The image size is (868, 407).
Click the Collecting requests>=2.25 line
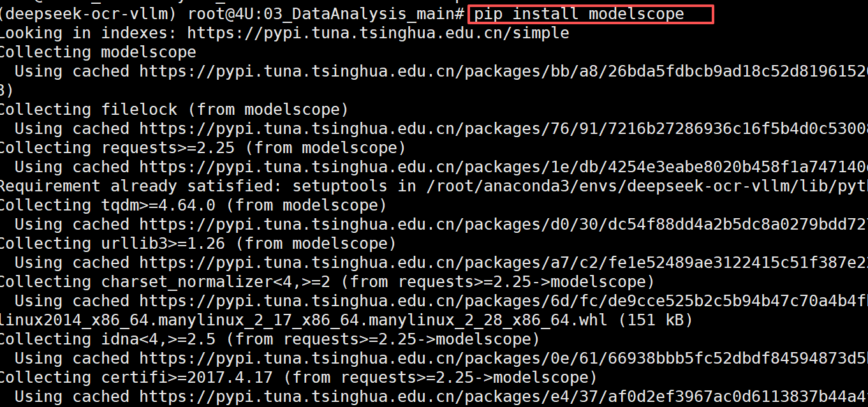202,147
